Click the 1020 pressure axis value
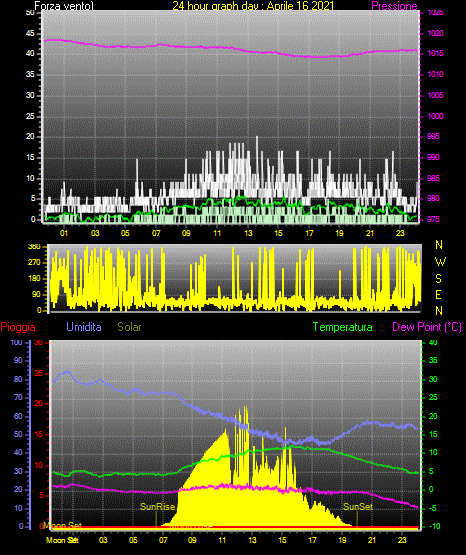466x555 pixels. tap(435, 33)
